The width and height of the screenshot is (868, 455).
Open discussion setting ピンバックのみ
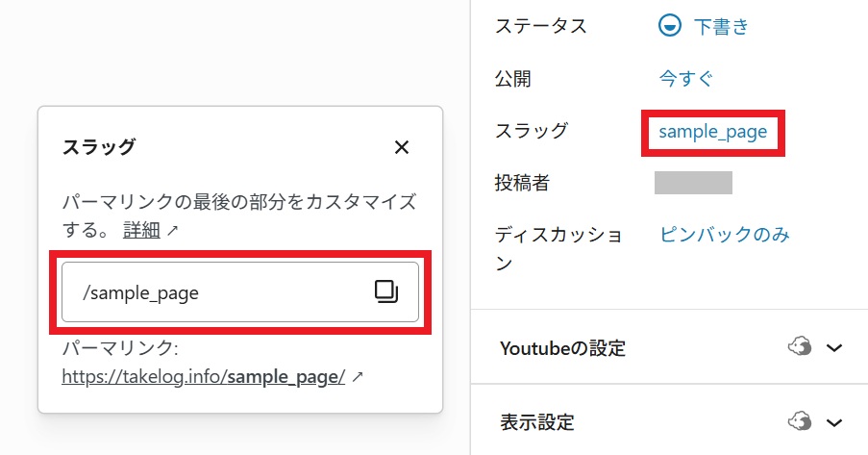[x=724, y=235]
